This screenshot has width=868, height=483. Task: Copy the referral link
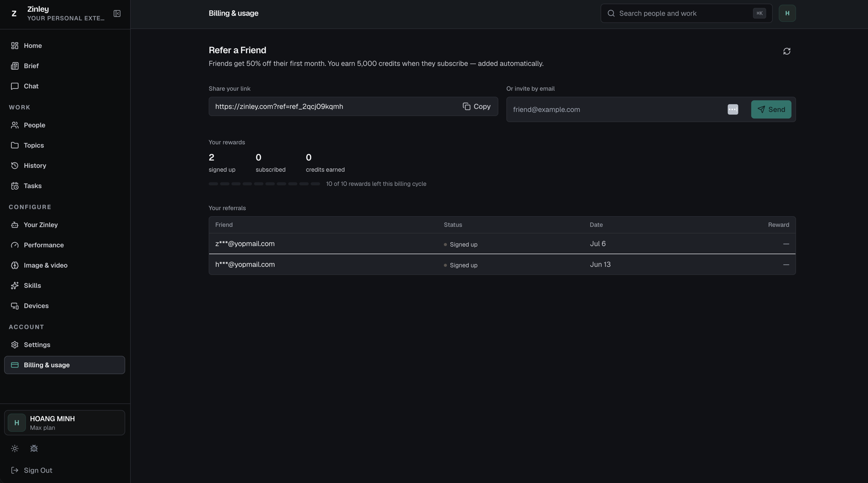[x=477, y=106]
